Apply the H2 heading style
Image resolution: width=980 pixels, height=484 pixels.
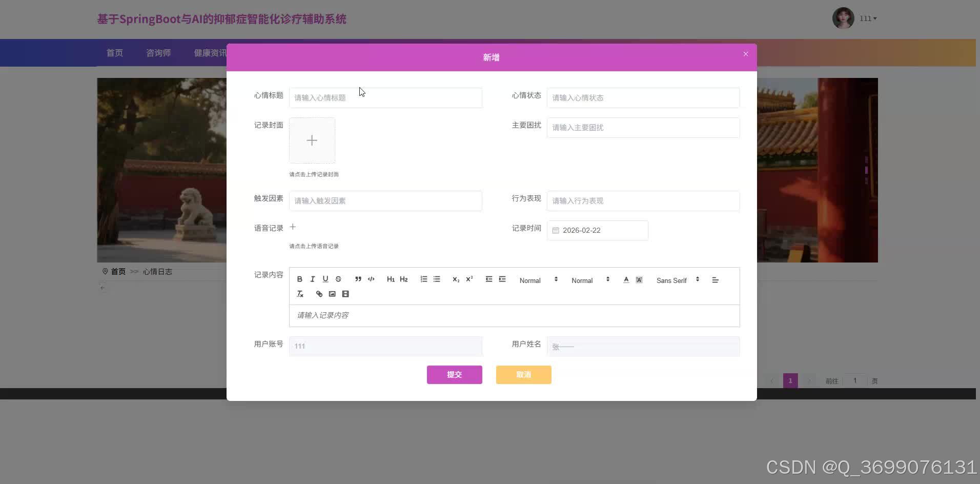(404, 279)
